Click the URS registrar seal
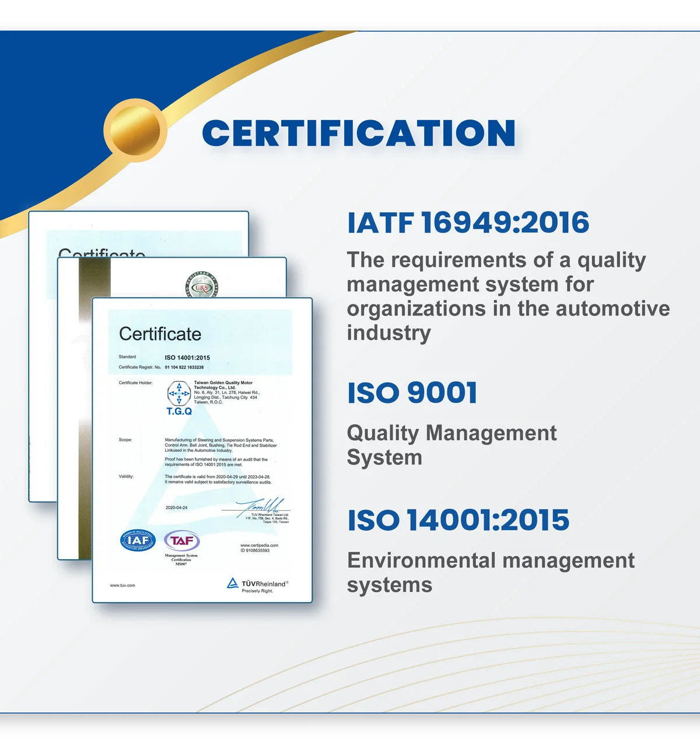The height and width of the screenshot is (748, 700). point(202,285)
